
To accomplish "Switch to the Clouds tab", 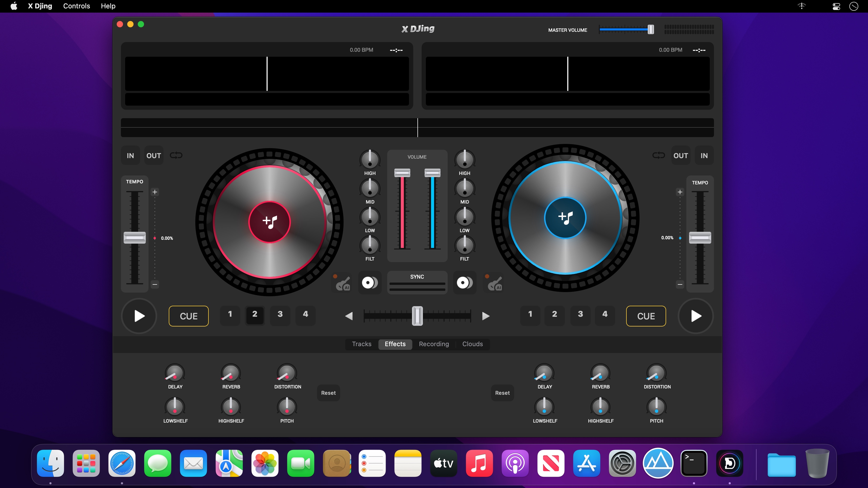I will [x=472, y=344].
